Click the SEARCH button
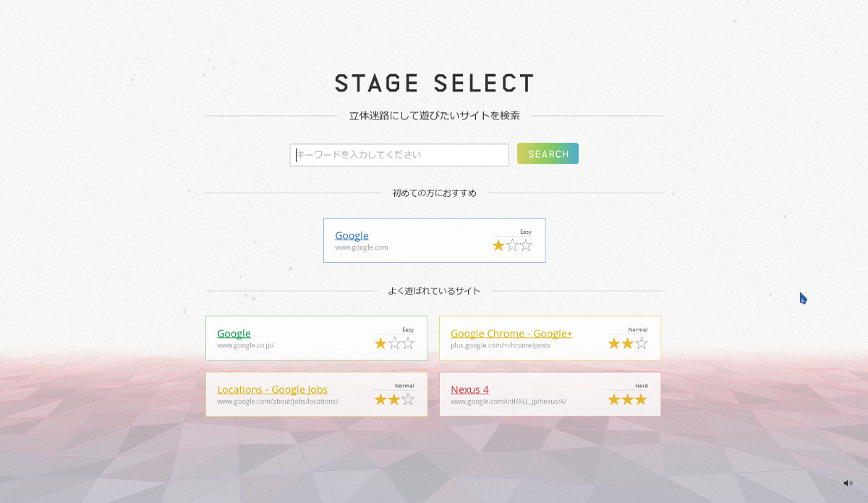Viewport: 868px width, 503px height. tap(548, 153)
